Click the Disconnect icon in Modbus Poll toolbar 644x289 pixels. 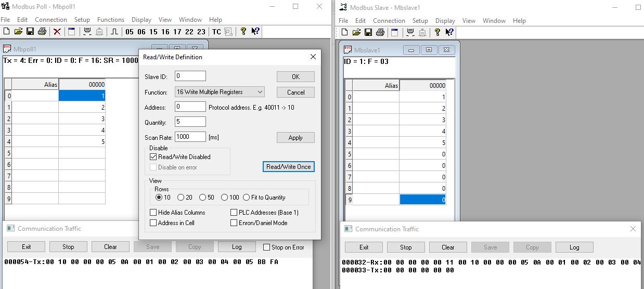pos(99,32)
